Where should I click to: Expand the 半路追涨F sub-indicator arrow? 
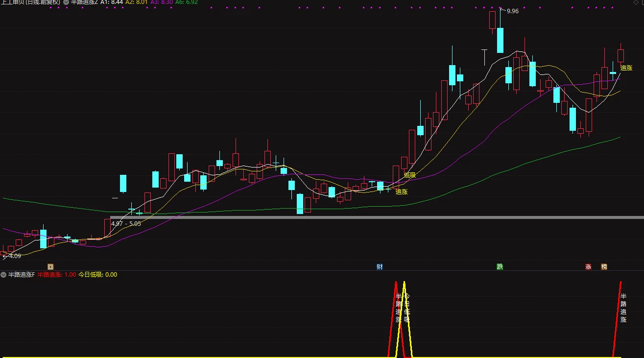[3, 275]
